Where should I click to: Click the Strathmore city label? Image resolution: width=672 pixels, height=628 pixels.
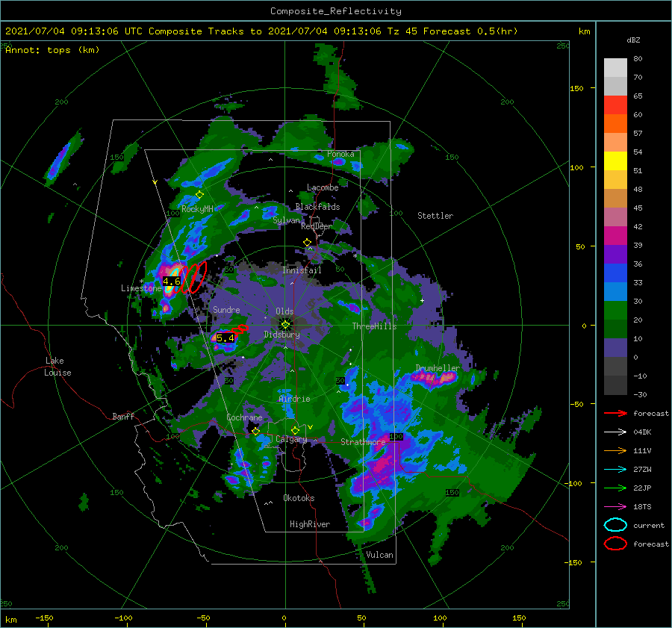pyautogui.click(x=363, y=441)
